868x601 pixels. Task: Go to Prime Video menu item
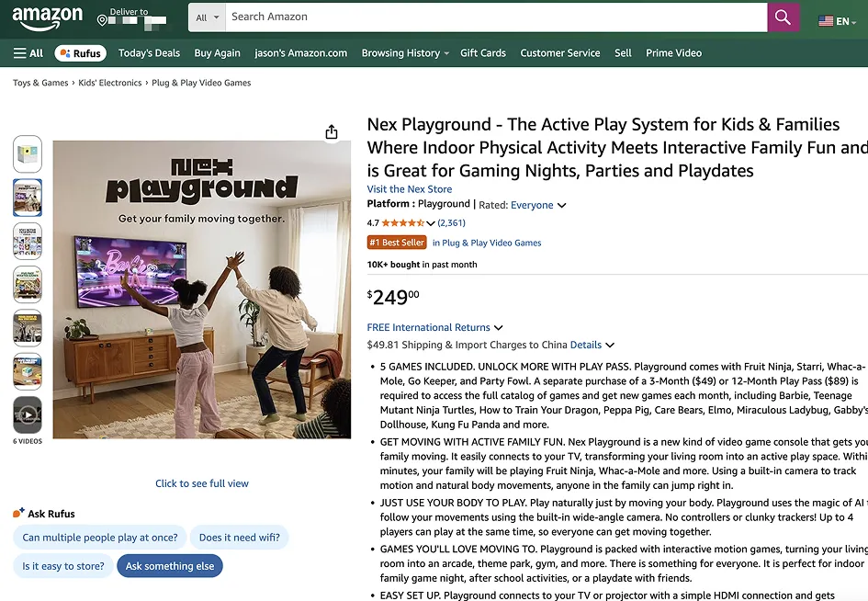tap(673, 53)
